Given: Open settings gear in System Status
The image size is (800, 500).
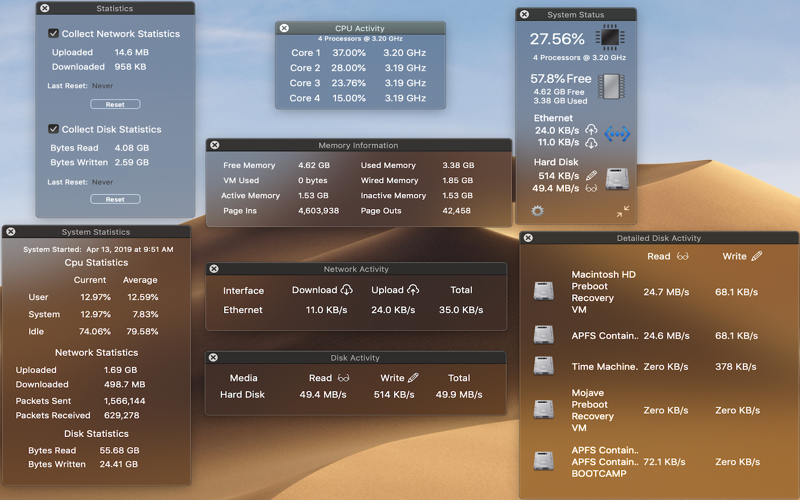Looking at the screenshot, I should (x=537, y=211).
